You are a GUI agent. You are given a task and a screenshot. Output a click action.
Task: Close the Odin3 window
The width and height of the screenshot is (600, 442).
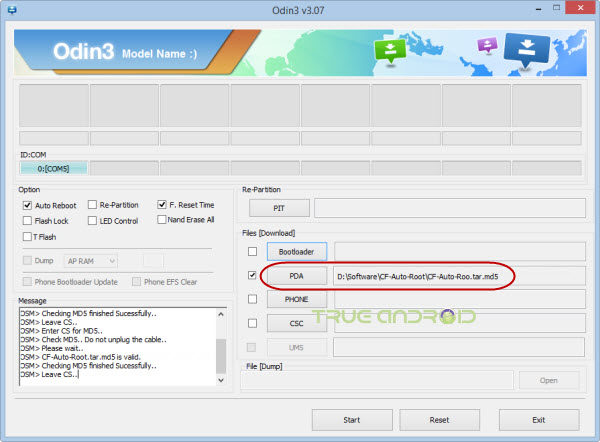tap(580, 8)
